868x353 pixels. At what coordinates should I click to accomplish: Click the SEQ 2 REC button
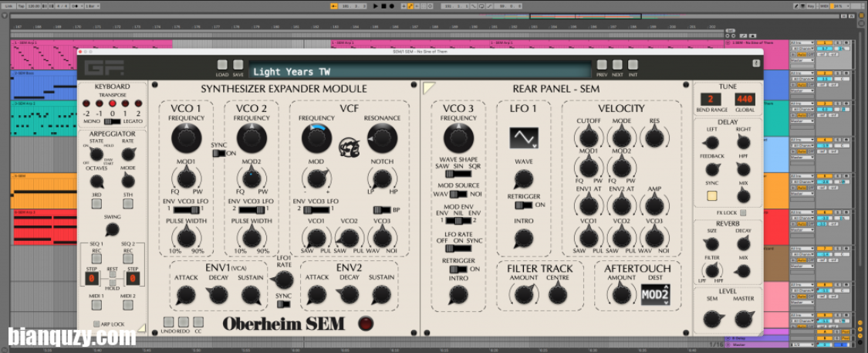[128, 259]
